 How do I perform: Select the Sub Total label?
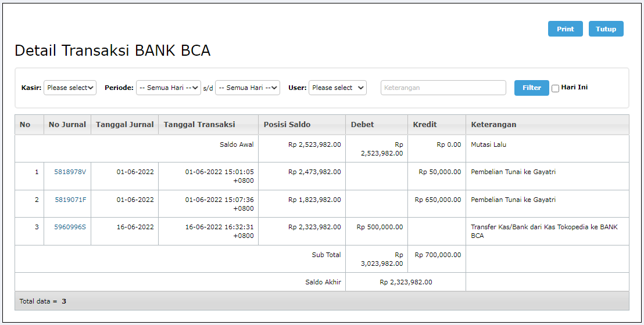tap(326, 255)
